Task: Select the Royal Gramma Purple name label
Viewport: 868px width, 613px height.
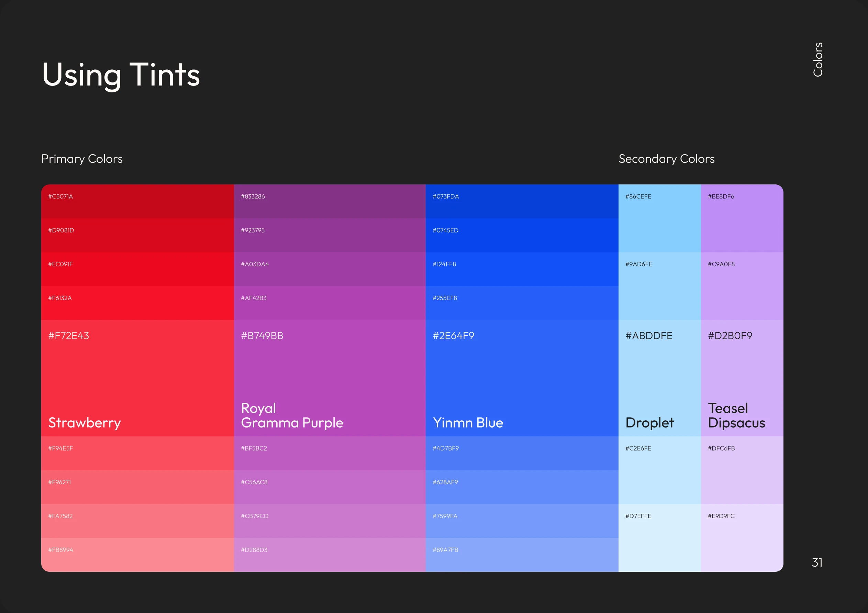Action: [291, 415]
